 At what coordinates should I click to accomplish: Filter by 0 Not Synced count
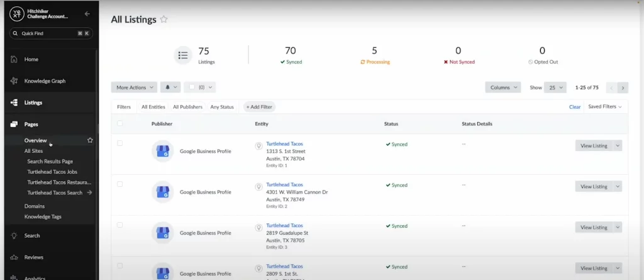pos(458,55)
